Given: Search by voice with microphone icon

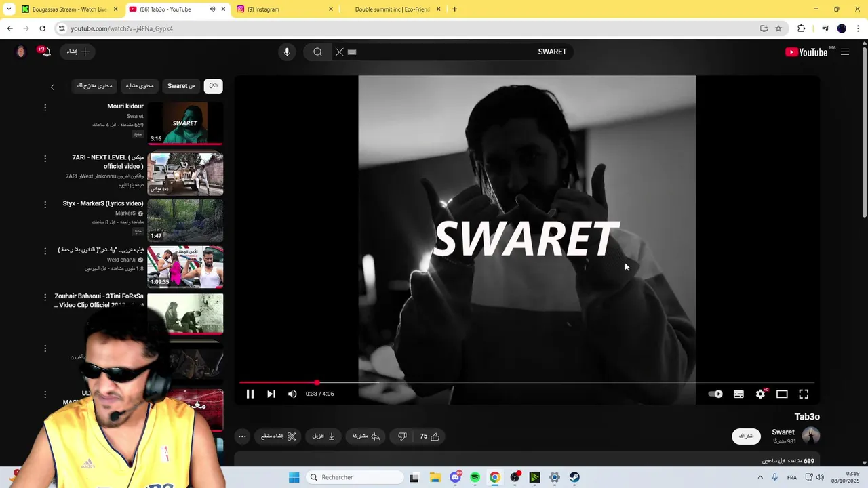Looking at the screenshot, I should coord(287,52).
